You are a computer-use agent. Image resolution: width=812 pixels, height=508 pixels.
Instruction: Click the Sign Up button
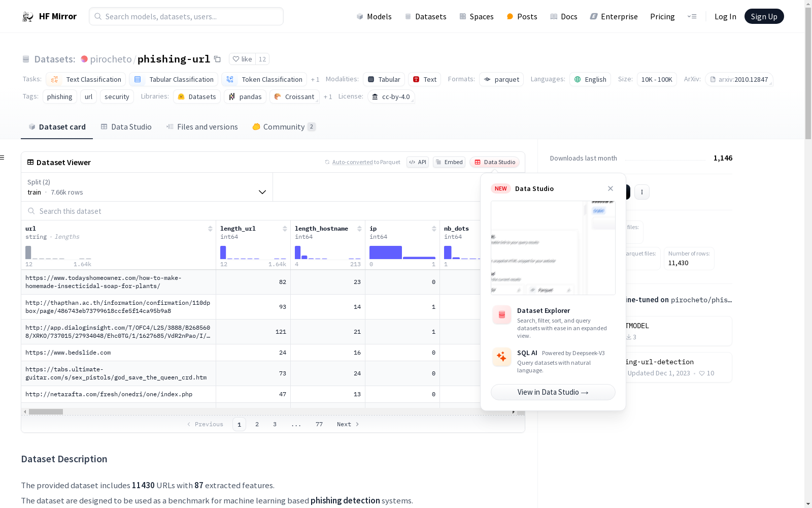764,16
